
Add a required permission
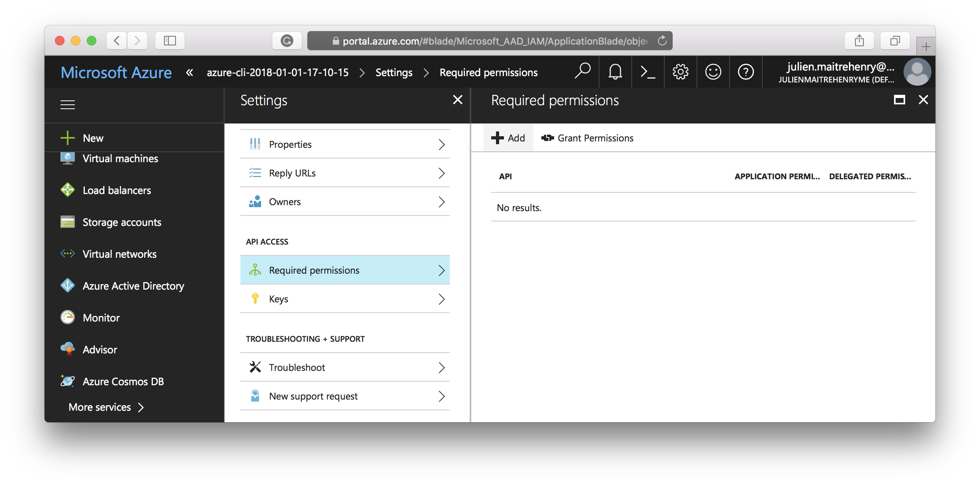pos(508,138)
